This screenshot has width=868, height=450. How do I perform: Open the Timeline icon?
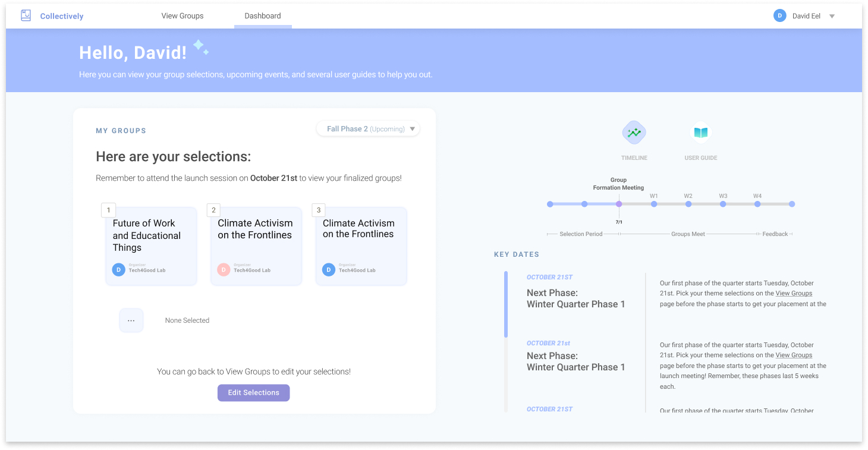[634, 133]
